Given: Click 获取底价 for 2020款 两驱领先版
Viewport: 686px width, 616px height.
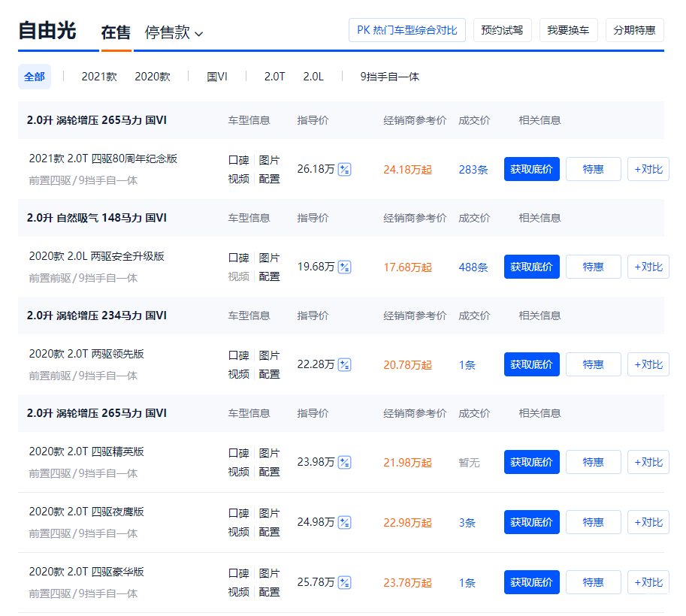Looking at the screenshot, I should pos(531,365).
